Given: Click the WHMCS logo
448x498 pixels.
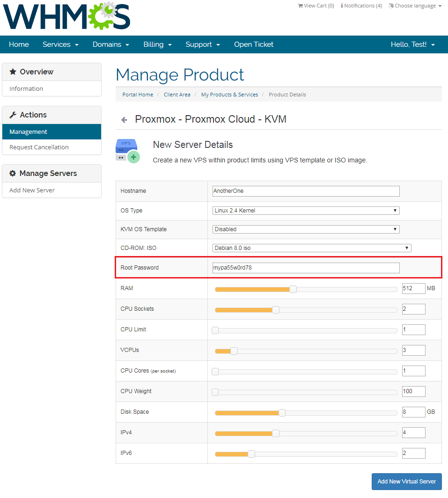Looking at the screenshot, I should [66, 16].
